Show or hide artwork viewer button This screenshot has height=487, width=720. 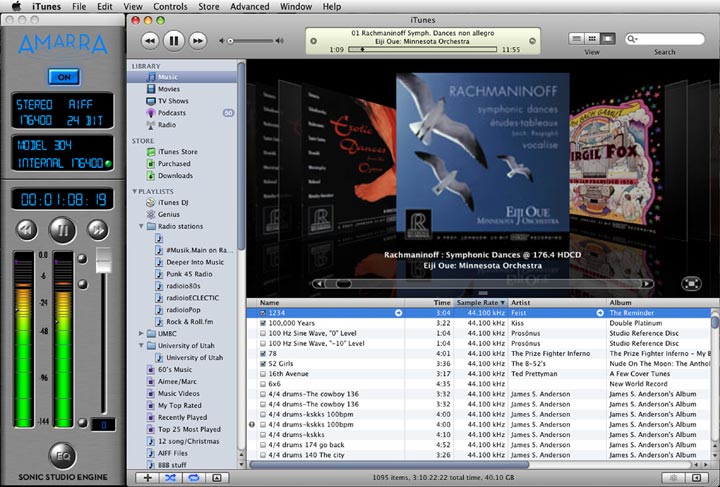pyautogui.click(x=217, y=478)
